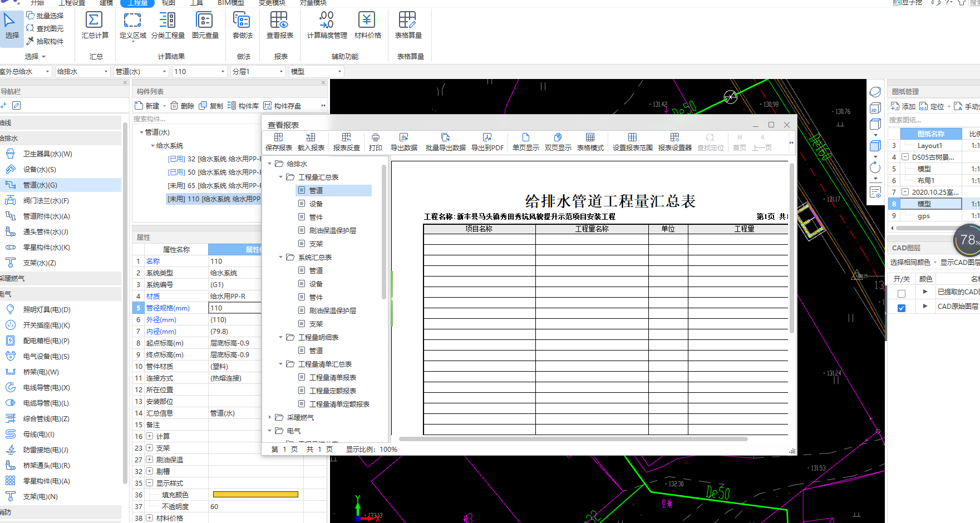Open the 建模 ribbon tab
The width and height of the screenshot is (980, 523).
point(106,3)
